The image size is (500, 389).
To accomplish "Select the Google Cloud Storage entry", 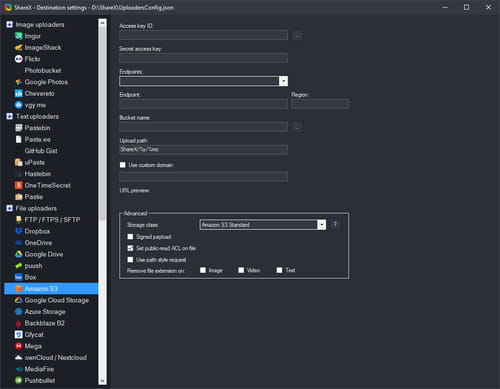I will tap(57, 300).
